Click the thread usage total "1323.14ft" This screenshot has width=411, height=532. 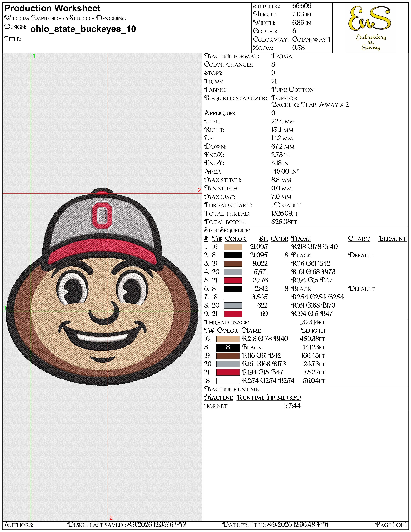pyautogui.click(x=312, y=323)
